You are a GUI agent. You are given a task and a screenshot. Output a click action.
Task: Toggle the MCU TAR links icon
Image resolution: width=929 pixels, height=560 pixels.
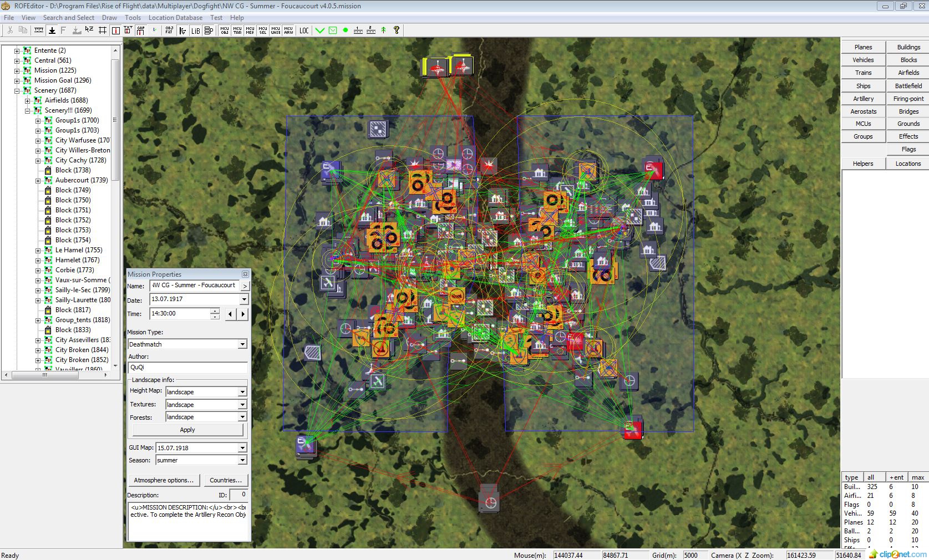click(x=237, y=30)
